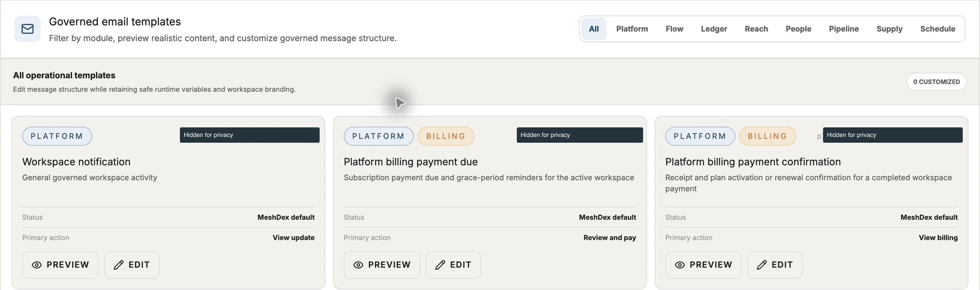Click MeshDex default status in payment due card
The height and width of the screenshot is (290, 980).
(x=608, y=217)
